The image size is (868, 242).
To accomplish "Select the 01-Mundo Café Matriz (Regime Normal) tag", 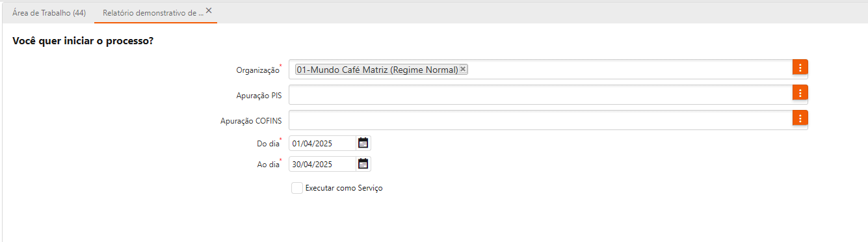I will (377, 70).
